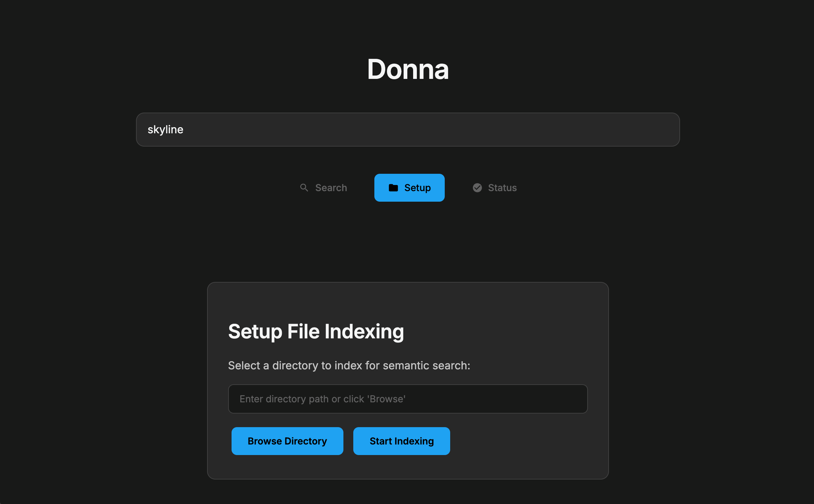Click the magnifying glass icon
This screenshot has height=504, width=814.
pyautogui.click(x=304, y=188)
